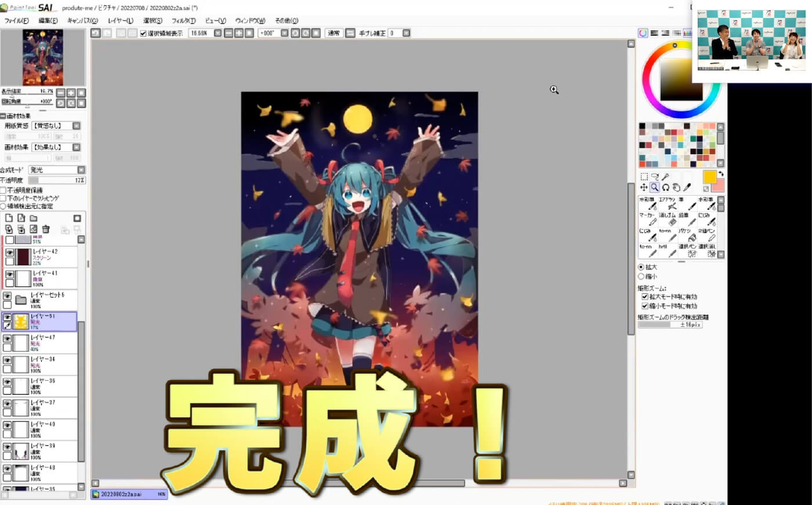Toggle 縮小モード時に有効 checkbox
The image size is (812, 505).
(644, 306)
